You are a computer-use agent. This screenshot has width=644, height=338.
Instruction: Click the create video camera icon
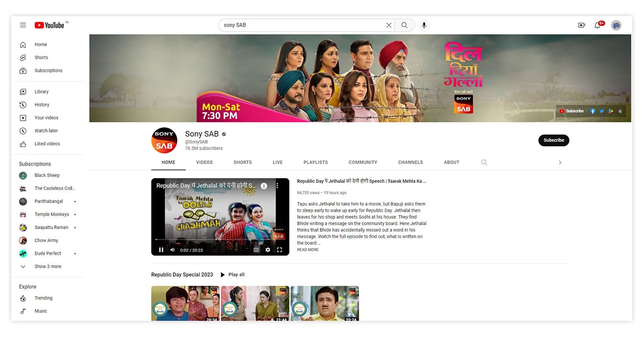click(581, 25)
